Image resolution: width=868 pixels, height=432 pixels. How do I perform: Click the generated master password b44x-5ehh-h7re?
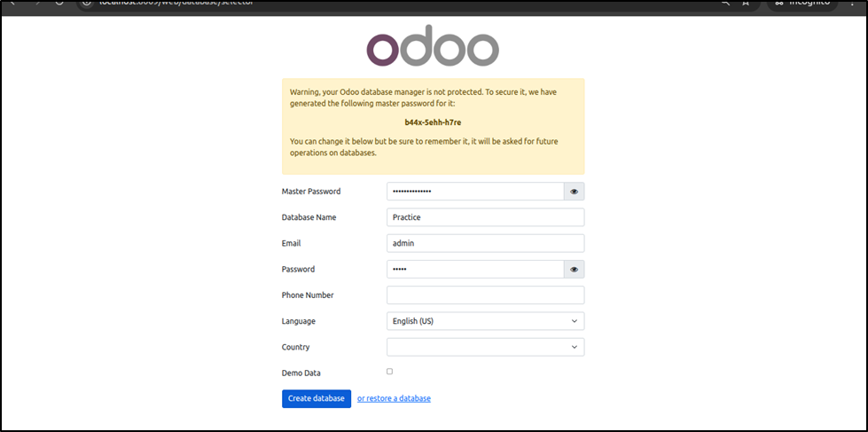(x=433, y=122)
